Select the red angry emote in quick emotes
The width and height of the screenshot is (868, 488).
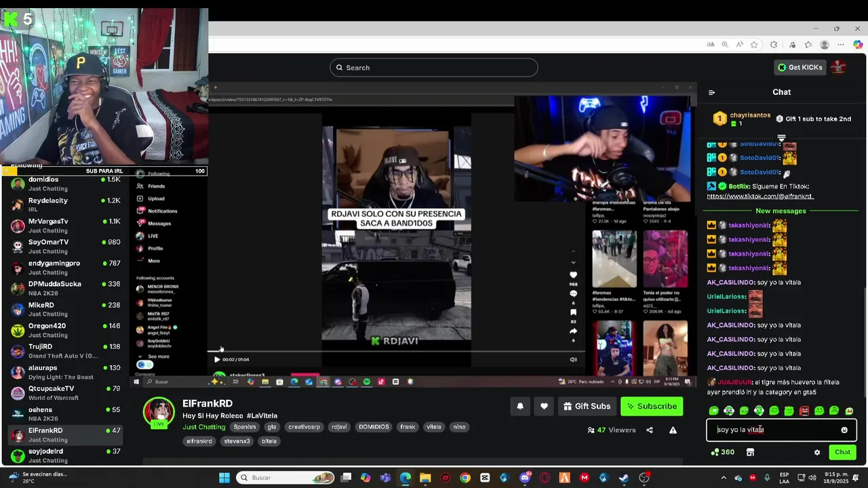coord(804,411)
